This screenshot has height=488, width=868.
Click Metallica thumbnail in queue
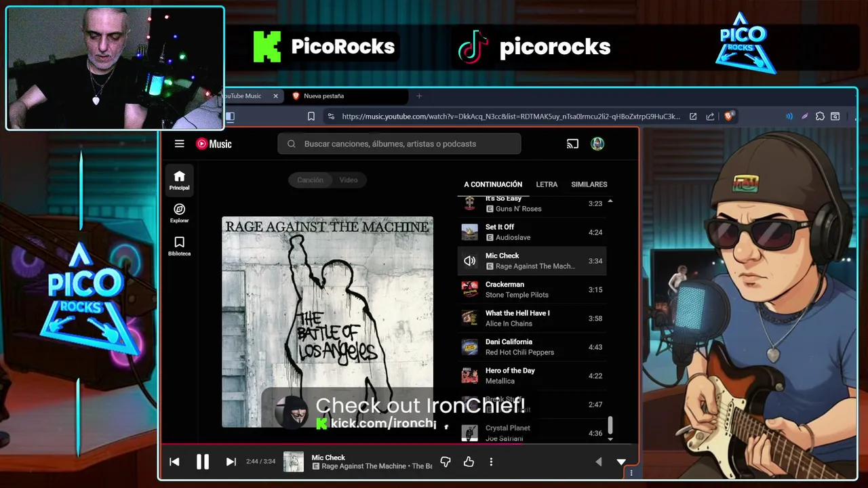tap(469, 375)
